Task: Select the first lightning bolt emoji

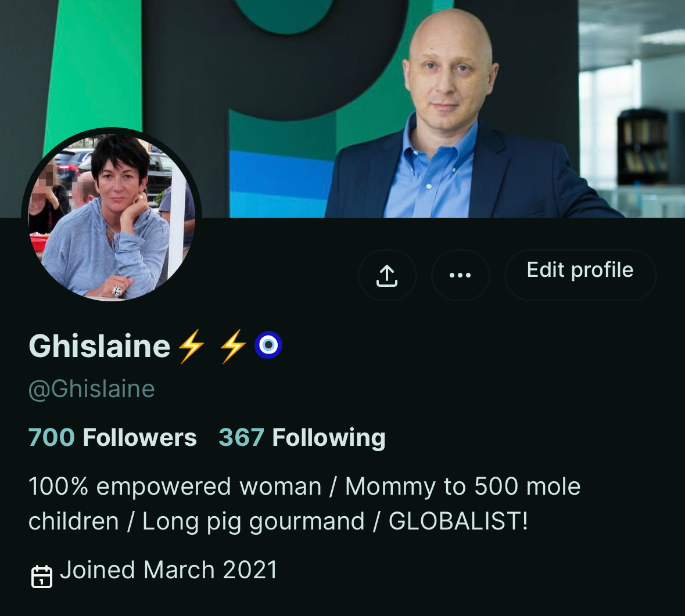Action: click(191, 346)
